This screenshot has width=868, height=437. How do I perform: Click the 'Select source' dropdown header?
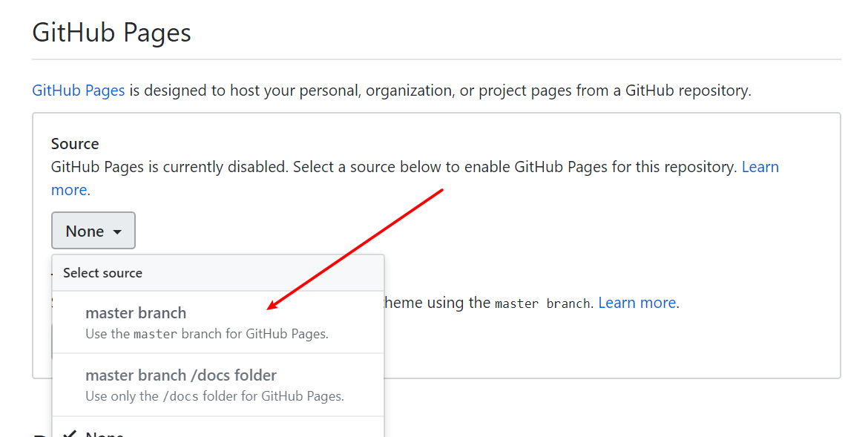pos(102,273)
